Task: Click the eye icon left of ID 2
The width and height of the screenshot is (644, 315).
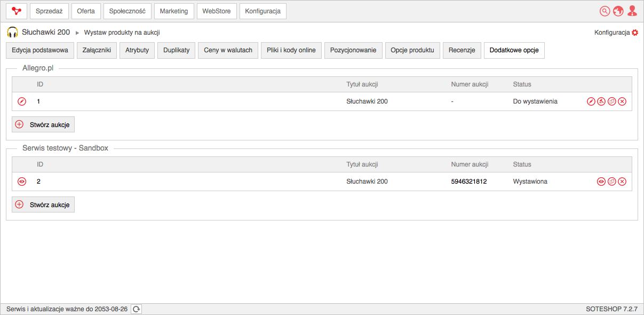Action: [x=22, y=182]
